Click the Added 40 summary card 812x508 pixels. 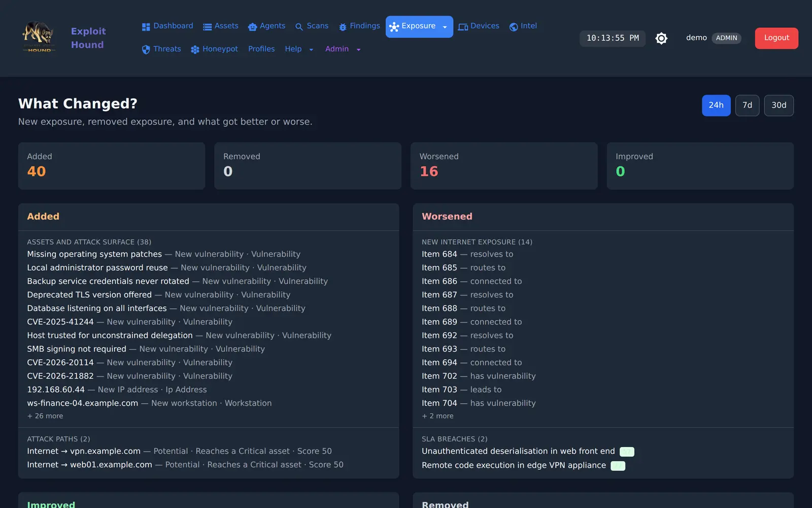[x=112, y=166]
